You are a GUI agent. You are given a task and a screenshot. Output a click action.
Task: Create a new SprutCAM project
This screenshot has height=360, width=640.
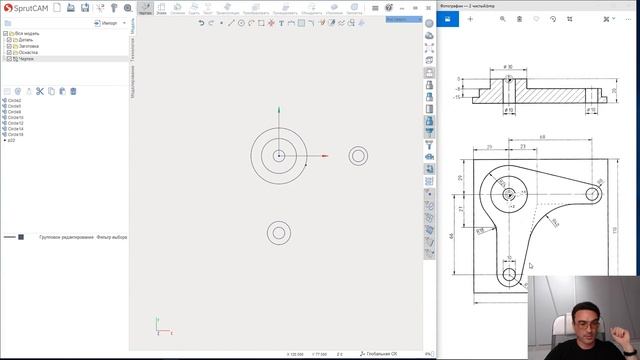click(x=57, y=7)
